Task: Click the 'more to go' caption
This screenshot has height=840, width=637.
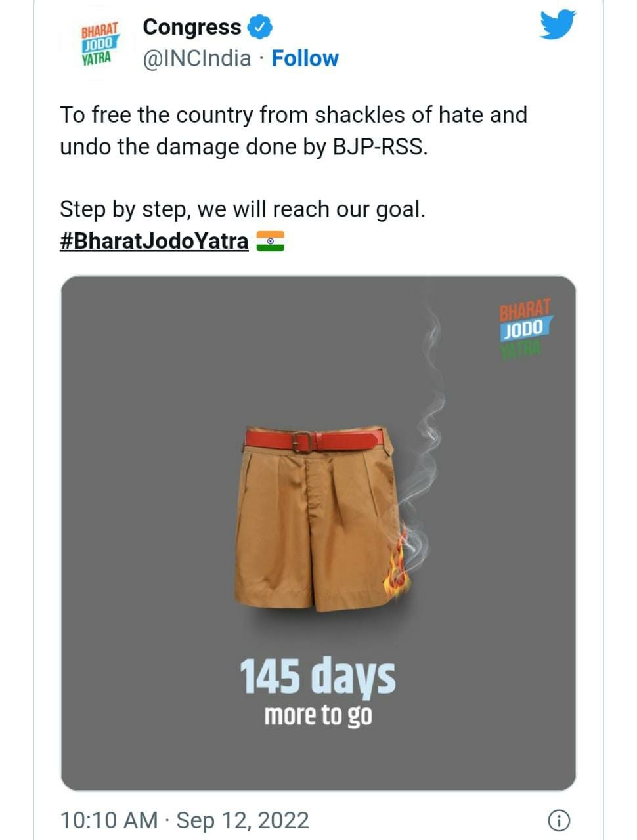Action: [x=318, y=715]
